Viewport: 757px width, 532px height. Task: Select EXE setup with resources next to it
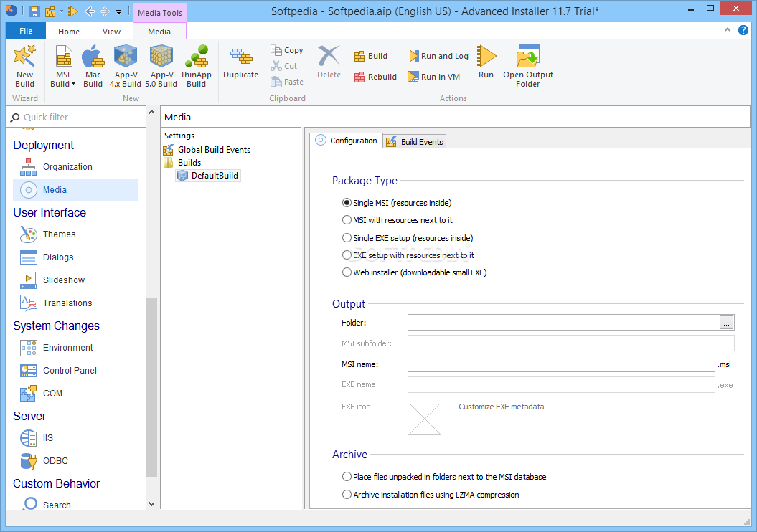[x=408, y=255]
